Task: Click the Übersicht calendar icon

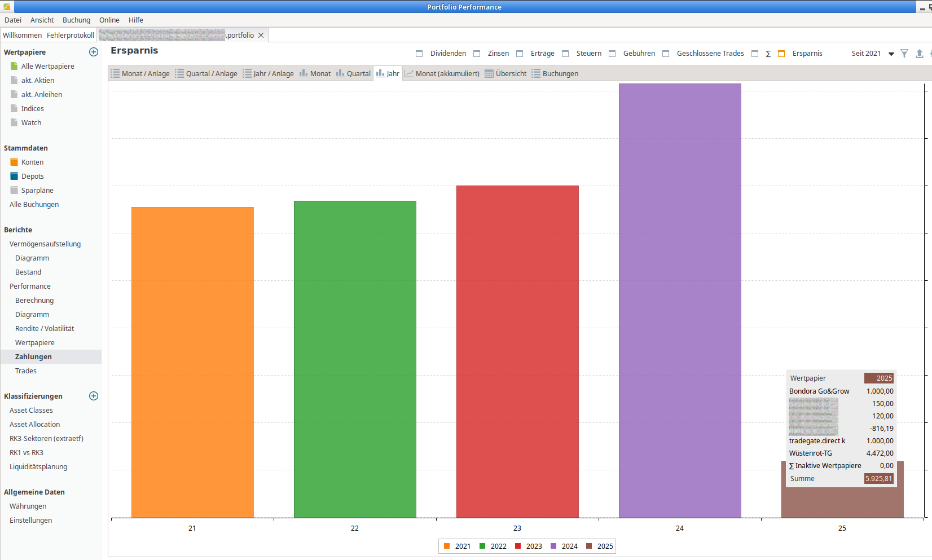Action: pyautogui.click(x=489, y=73)
